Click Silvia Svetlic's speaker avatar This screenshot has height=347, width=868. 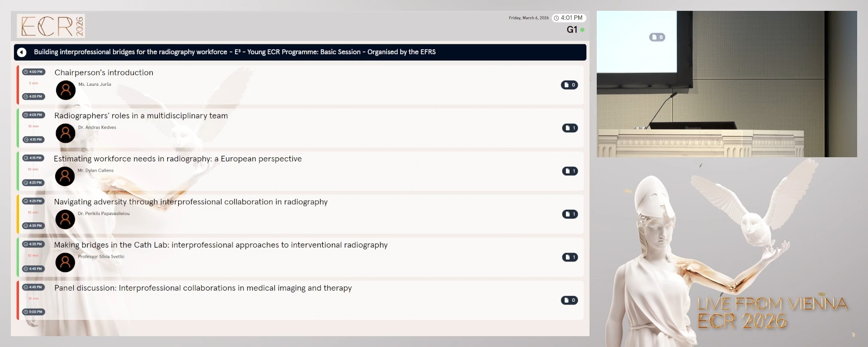[x=65, y=263]
